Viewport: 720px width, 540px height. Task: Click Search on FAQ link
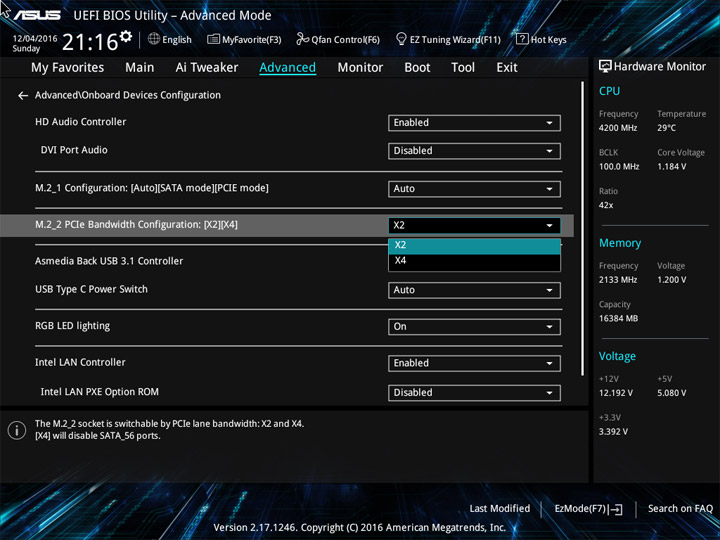(680, 509)
